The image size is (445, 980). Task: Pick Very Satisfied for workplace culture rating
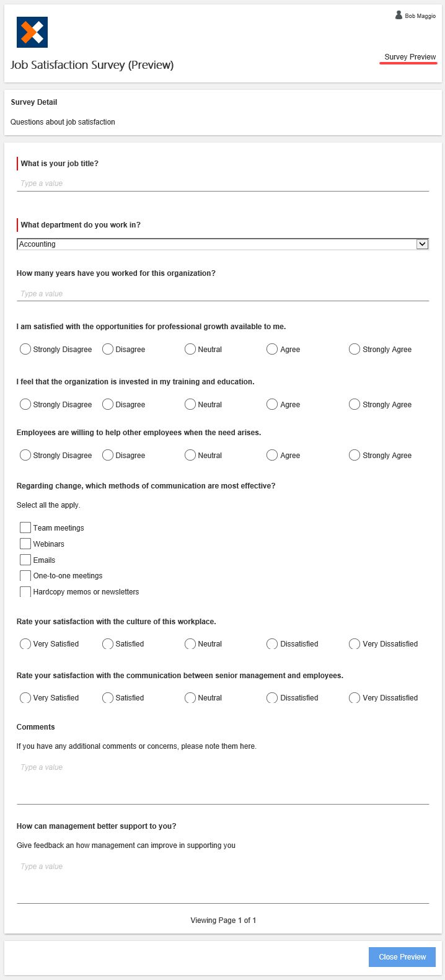tap(25, 644)
